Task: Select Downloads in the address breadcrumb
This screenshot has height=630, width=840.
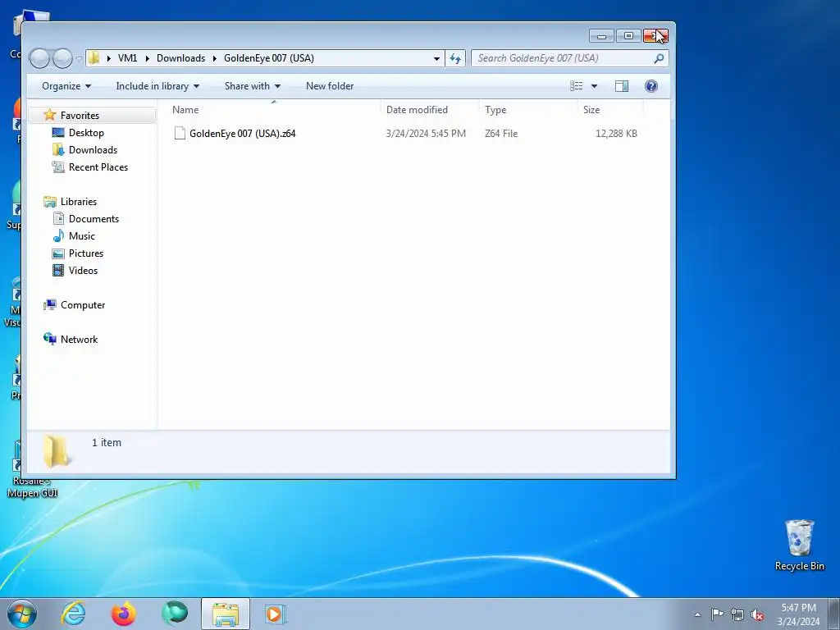Action: coord(180,58)
